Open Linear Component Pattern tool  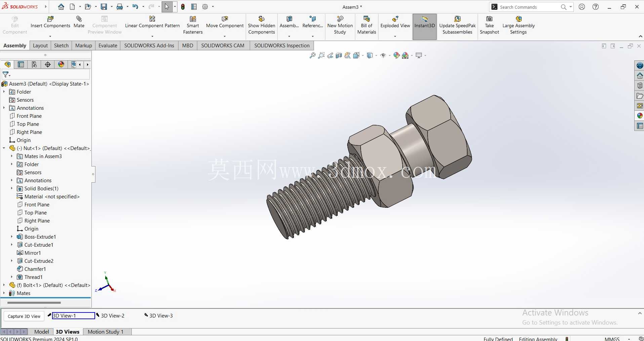point(152,22)
